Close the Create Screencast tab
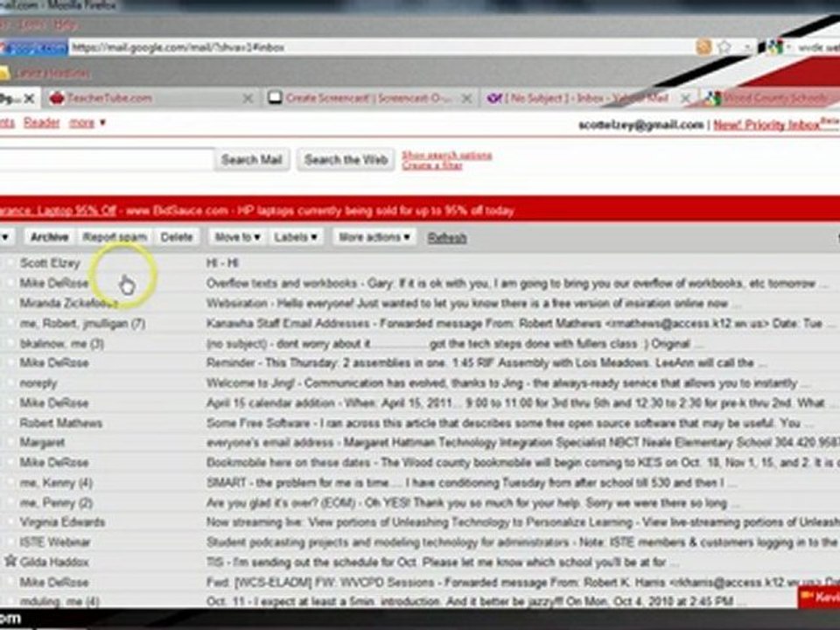The width and height of the screenshot is (840, 630). pyautogui.click(x=466, y=99)
